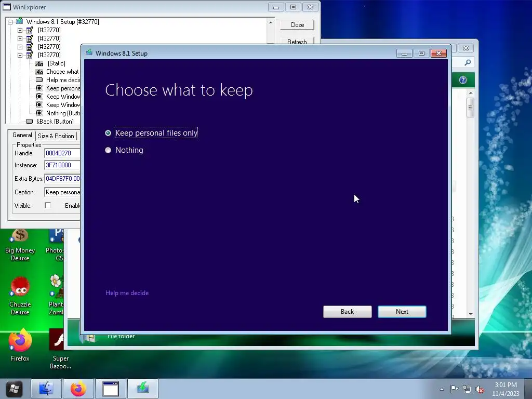Open Big Money Deluxe desktop icon
Screen dimensions: 532x399
20,245
